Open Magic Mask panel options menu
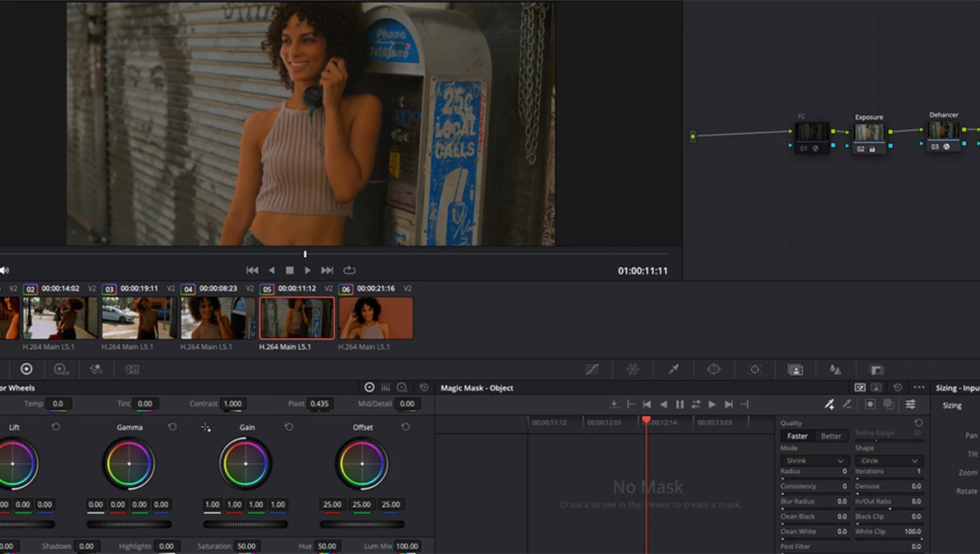 [x=919, y=388]
